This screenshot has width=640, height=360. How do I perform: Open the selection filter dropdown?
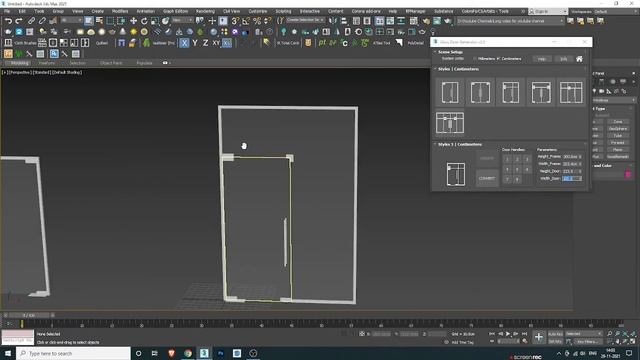tap(70, 20)
